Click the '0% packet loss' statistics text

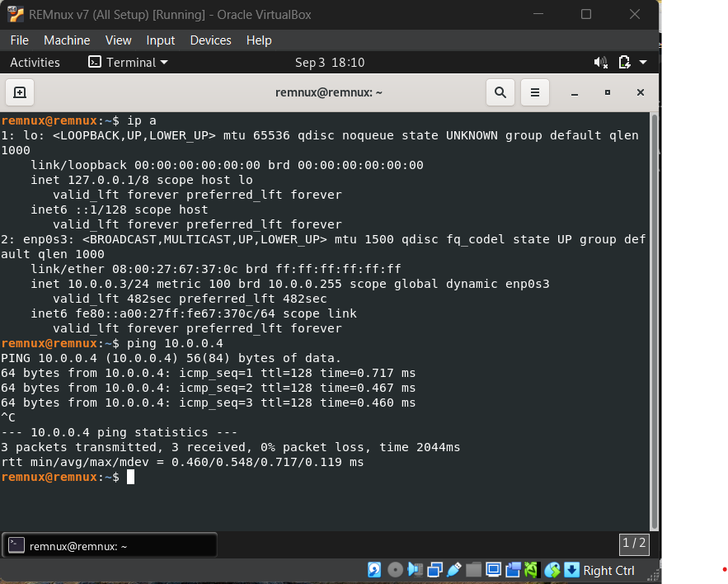tap(315, 447)
